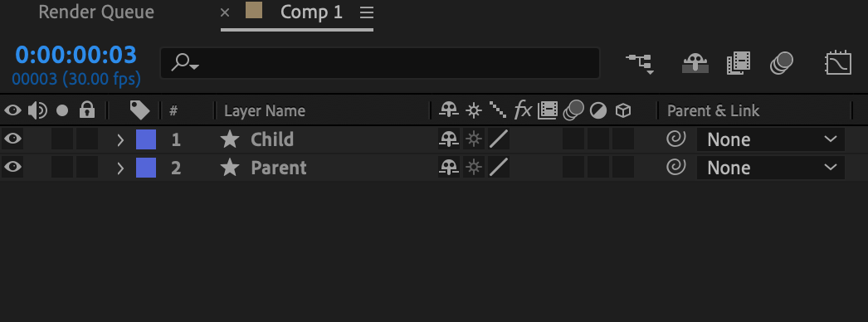Screen dimensions: 868x322
Task: Open the Graph Editor
Action: pos(838,63)
